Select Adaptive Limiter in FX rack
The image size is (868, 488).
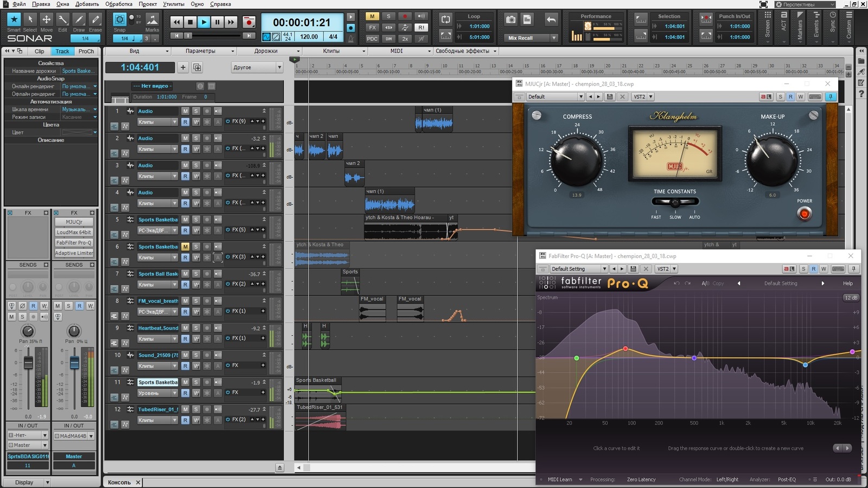[74, 253]
